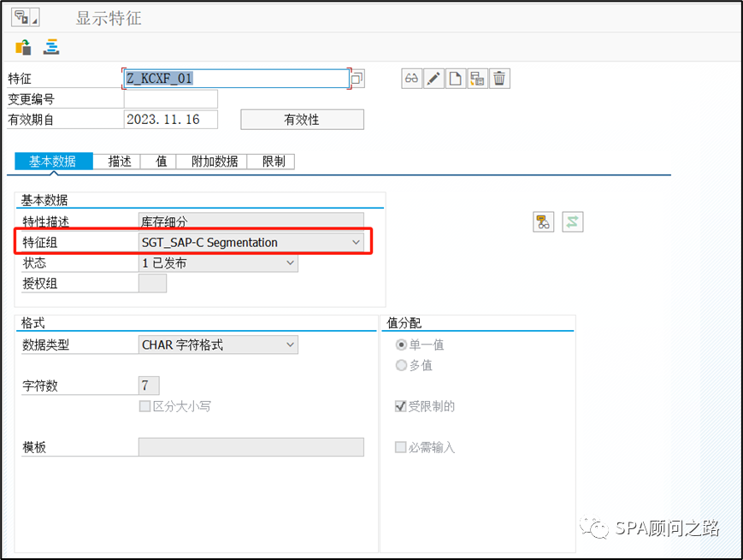
Task: Toggle the 必需输入 checkbox
Action: 400,447
